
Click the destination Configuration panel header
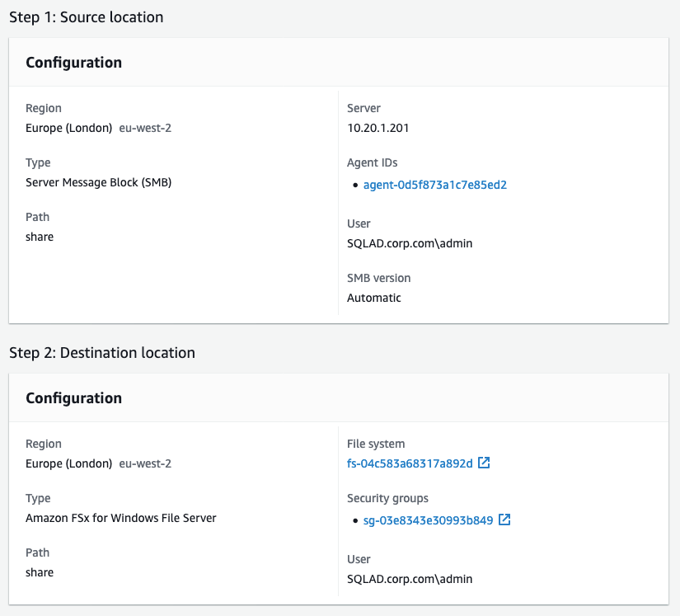73,397
